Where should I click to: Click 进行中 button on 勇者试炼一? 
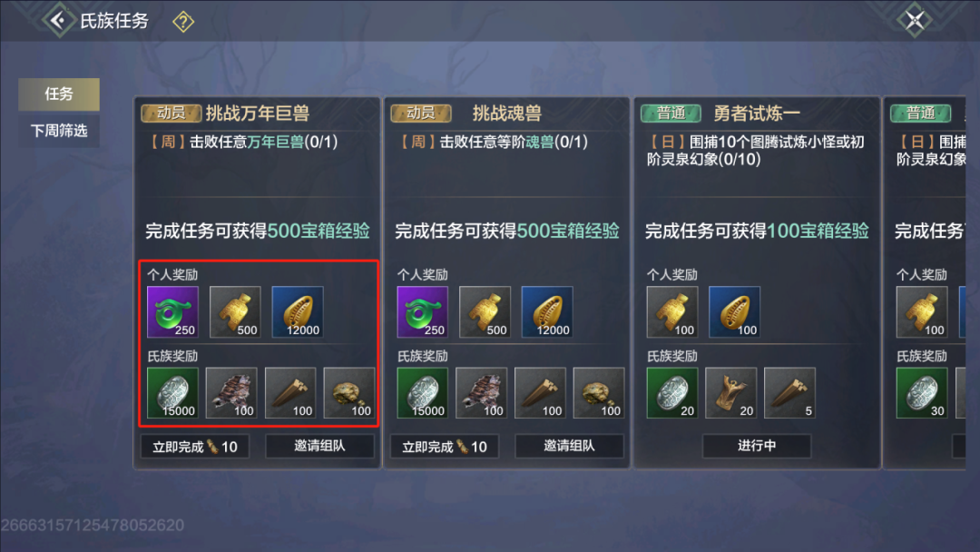tap(756, 447)
